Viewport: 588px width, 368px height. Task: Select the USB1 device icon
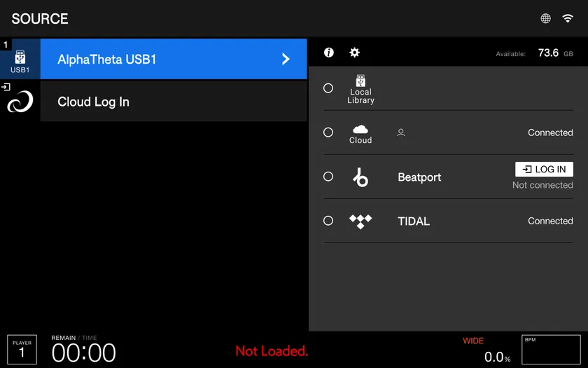pos(20,59)
